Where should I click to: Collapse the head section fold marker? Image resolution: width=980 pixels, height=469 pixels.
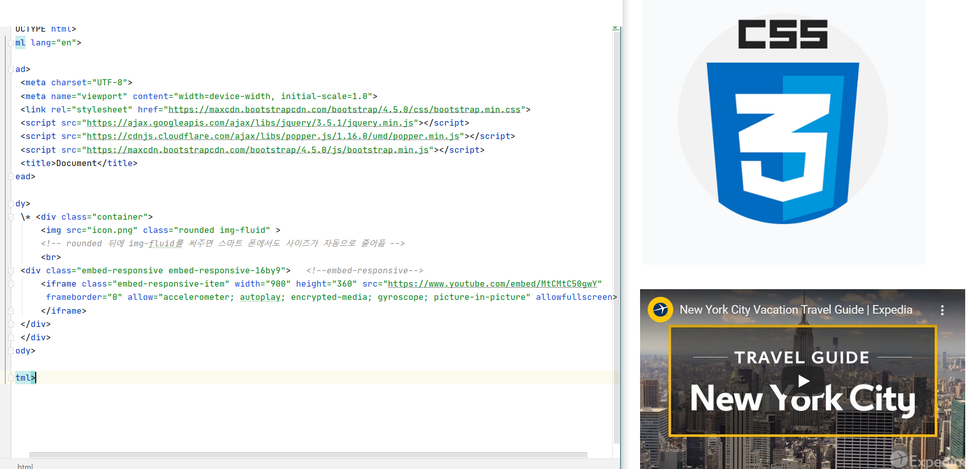click(x=11, y=70)
